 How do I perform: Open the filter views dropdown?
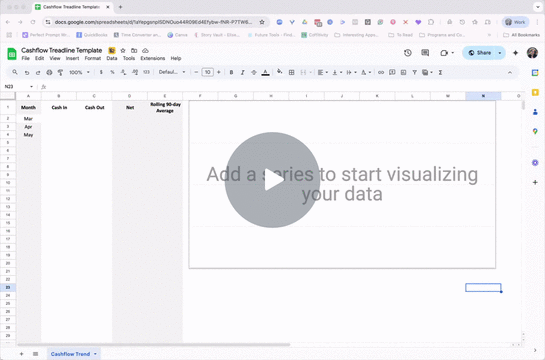coord(427,72)
